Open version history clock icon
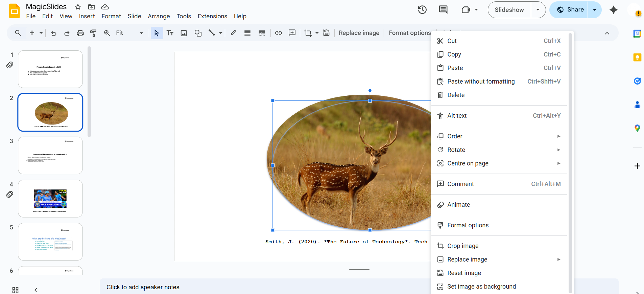 422,10
